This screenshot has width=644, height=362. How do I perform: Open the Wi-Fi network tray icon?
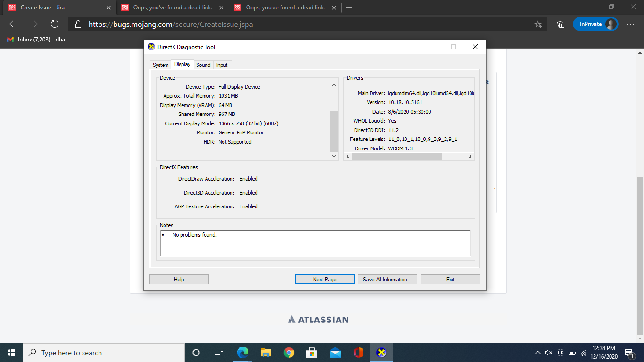584,353
